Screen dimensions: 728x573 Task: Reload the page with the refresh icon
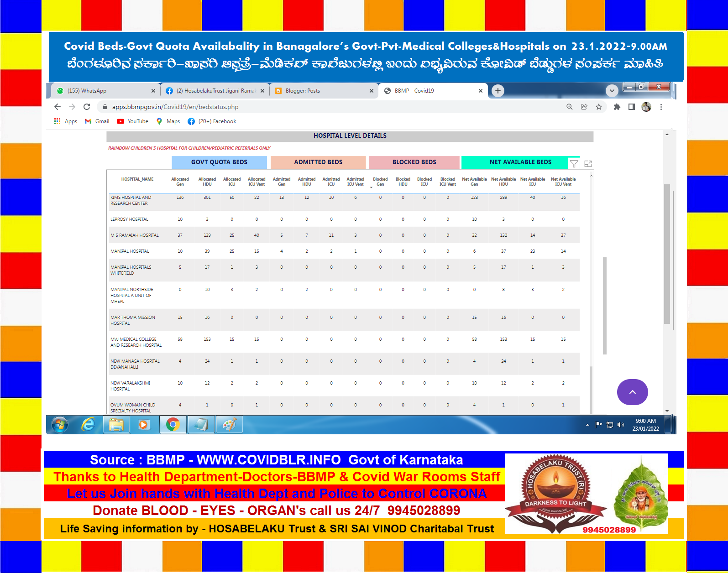(87, 107)
